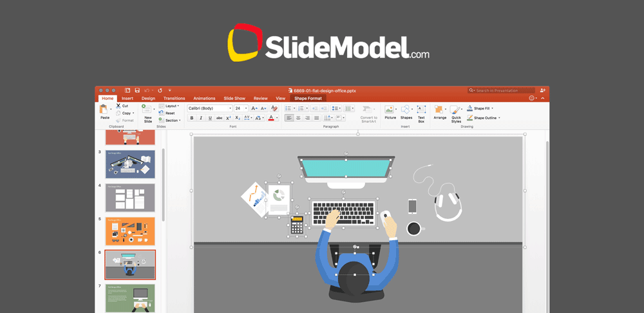Screen dimensions: 644x313
Task: Click the Share person-plus icon
Action: pyautogui.click(x=542, y=90)
